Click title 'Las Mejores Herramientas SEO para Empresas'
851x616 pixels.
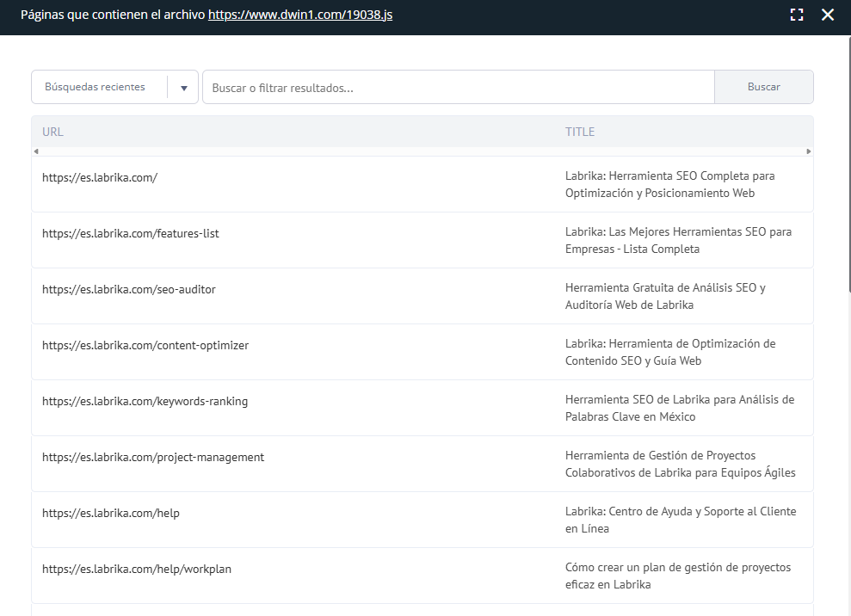click(678, 240)
